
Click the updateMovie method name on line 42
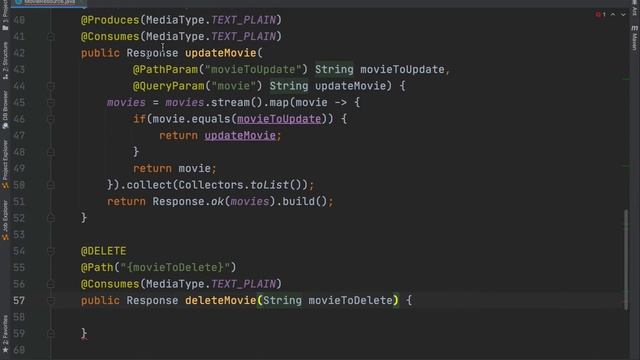[x=220, y=53]
